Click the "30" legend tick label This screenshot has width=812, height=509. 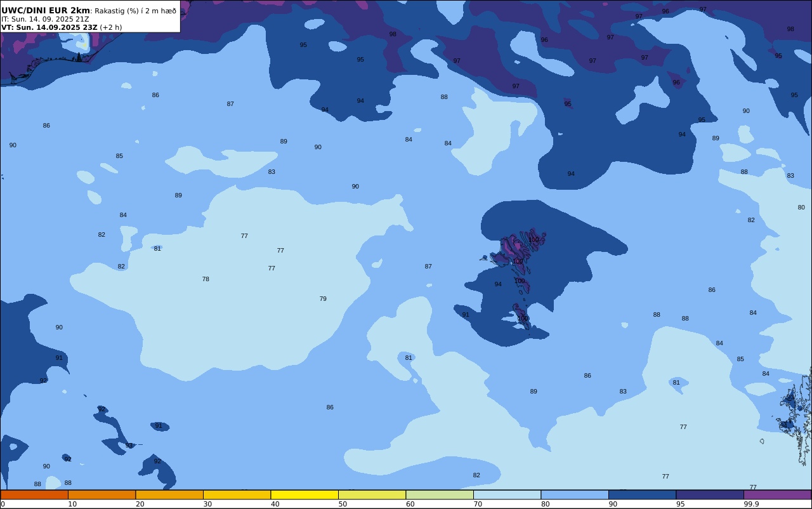click(x=207, y=504)
